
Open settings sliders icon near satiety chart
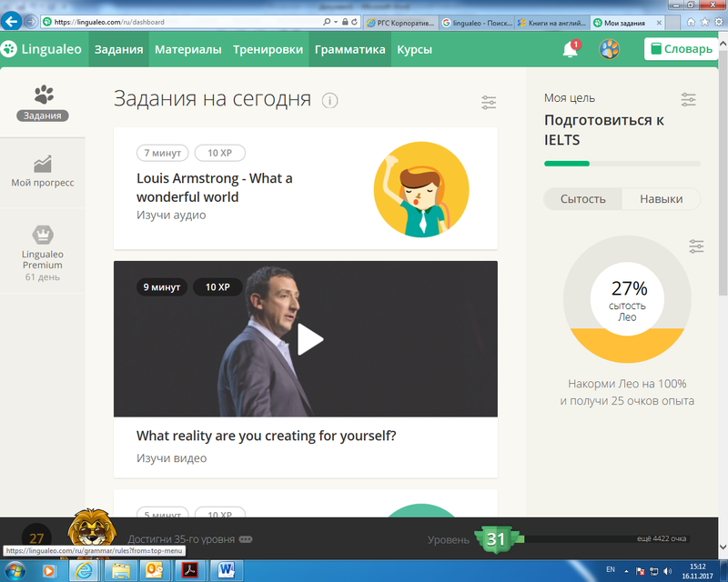click(x=696, y=246)
